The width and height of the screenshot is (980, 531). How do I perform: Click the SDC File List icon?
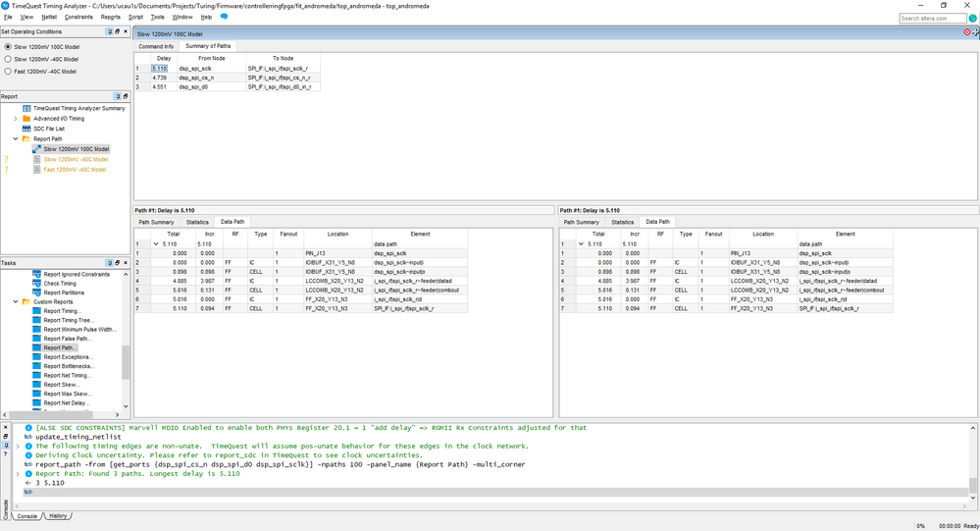point(26,129)
